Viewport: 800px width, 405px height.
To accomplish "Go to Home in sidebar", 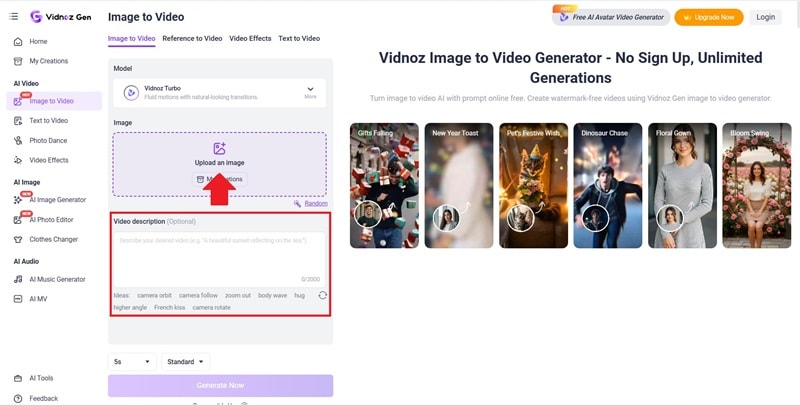I will (38, 41).
